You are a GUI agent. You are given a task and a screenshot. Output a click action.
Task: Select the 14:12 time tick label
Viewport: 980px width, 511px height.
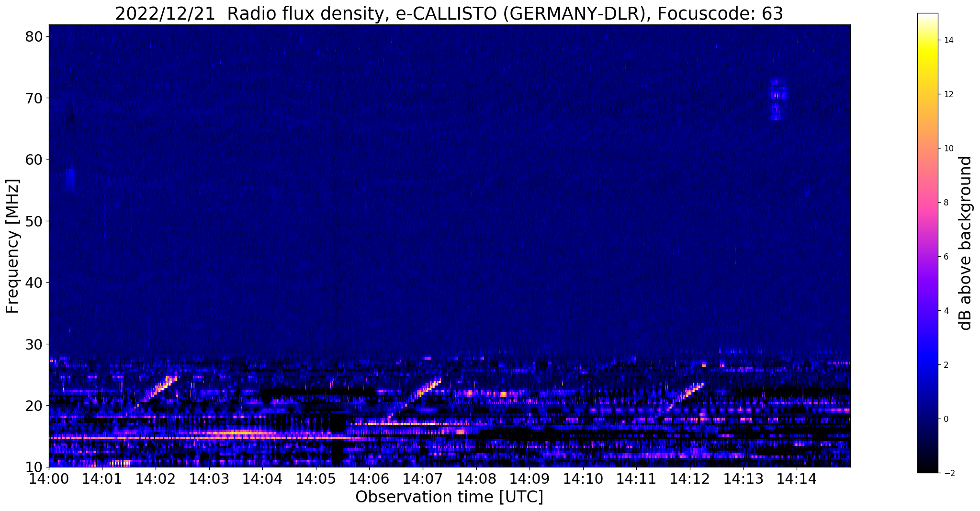coord(689,479)
